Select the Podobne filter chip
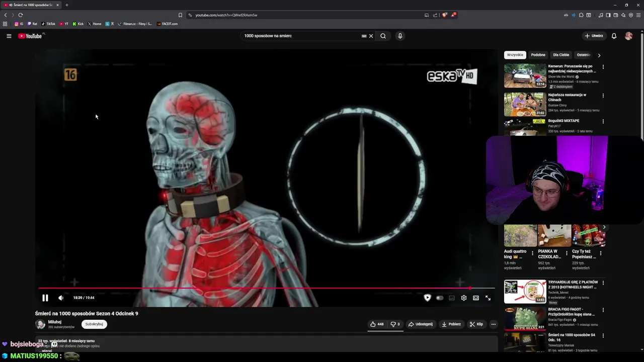 (538, 55)
